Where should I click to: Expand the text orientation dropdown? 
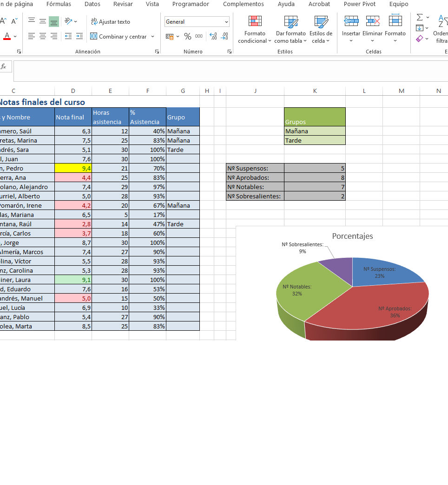(76, 21)
